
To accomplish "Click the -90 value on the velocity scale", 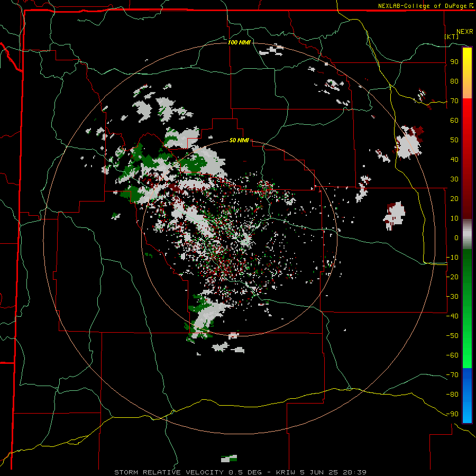I will (x=452, y=414).
